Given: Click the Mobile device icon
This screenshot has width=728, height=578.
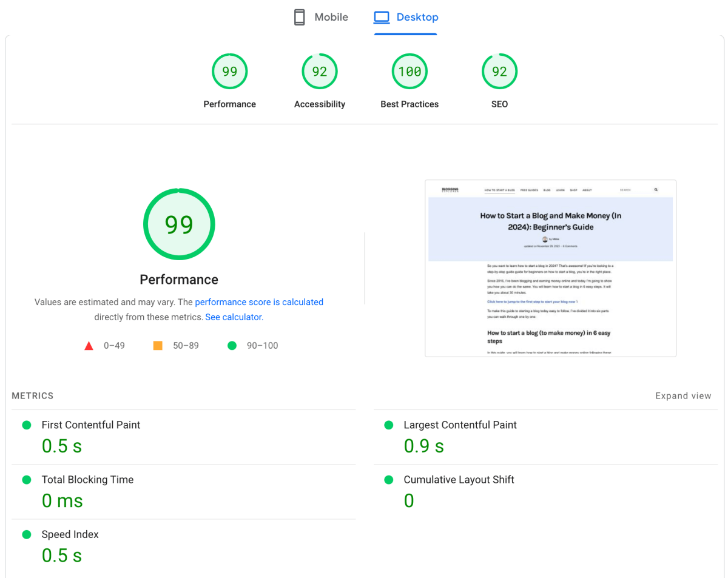Looking at the screenshot, I should pyautogui.click(x=299, y=16).
